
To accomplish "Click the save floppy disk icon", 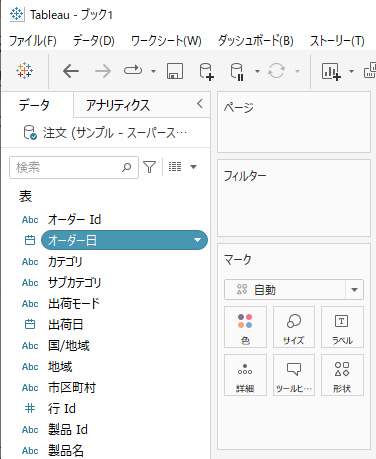I will (x=175, y=71).
